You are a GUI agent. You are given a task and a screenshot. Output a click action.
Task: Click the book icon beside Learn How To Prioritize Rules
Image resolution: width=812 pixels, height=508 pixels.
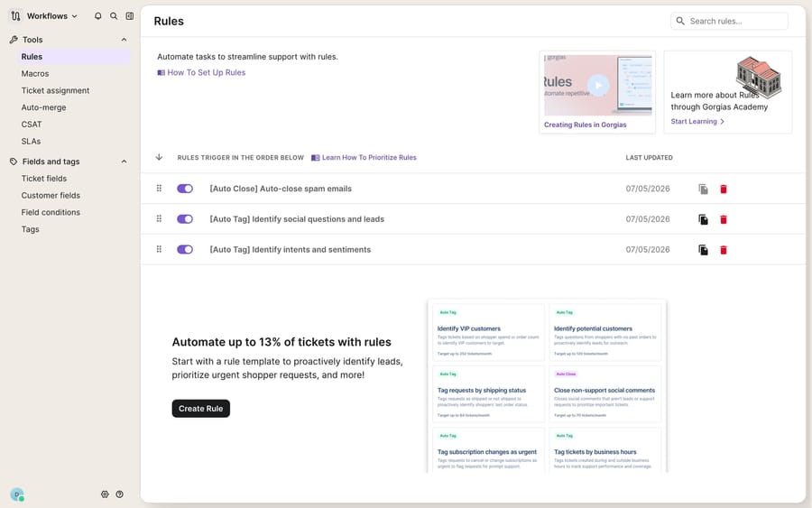point(315,158)
